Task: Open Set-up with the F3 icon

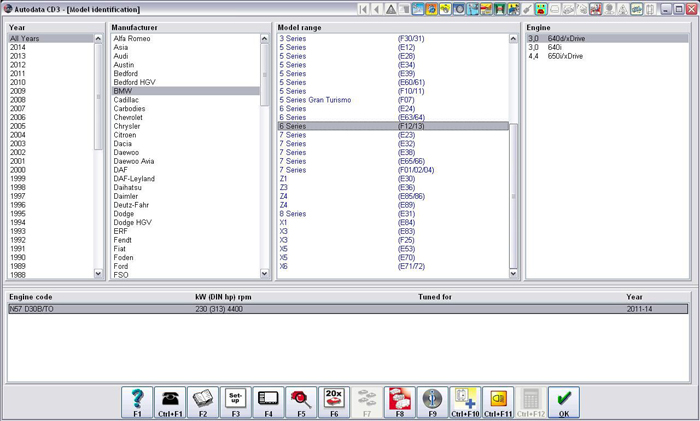Action: point(236,402)
